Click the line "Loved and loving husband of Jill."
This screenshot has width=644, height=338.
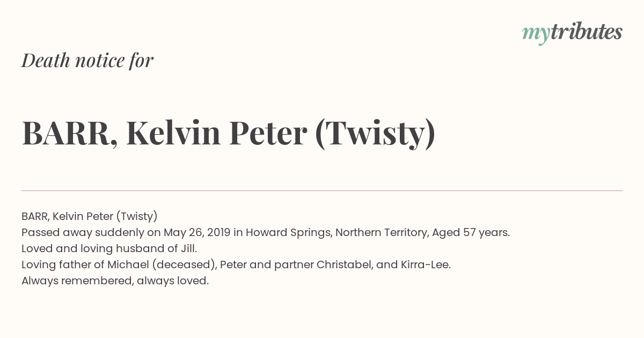(x=109, y=248)
